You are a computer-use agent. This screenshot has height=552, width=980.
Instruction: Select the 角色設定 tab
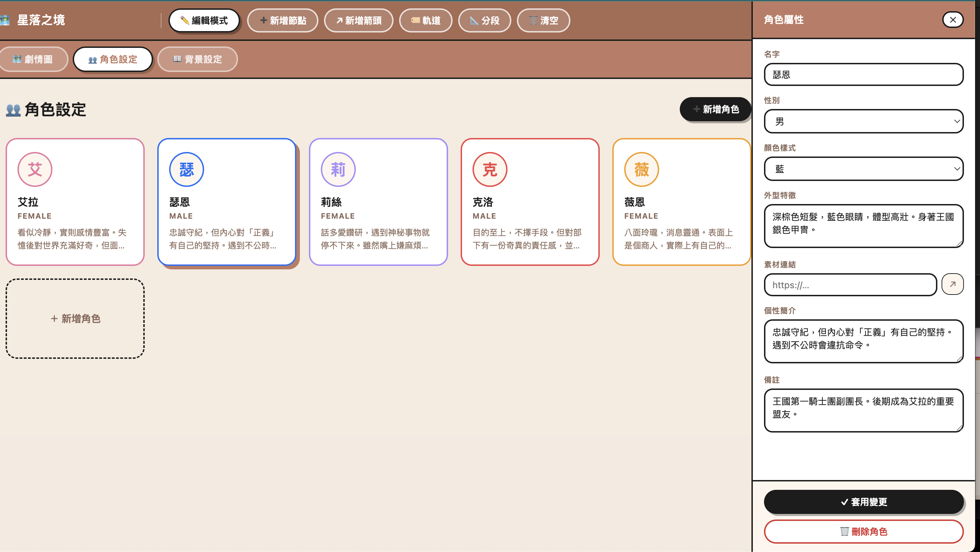click(113, 59)
